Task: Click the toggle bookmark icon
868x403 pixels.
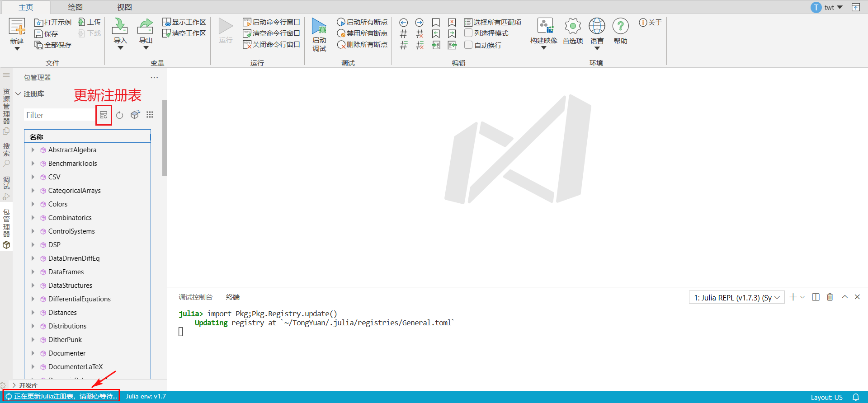Action: [x=436, y=22]
